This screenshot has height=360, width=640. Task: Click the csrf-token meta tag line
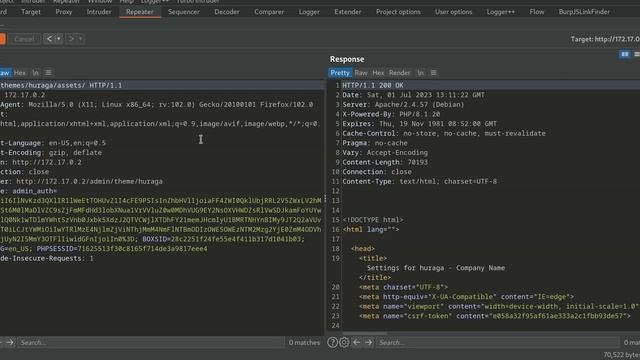pos(495,316)
